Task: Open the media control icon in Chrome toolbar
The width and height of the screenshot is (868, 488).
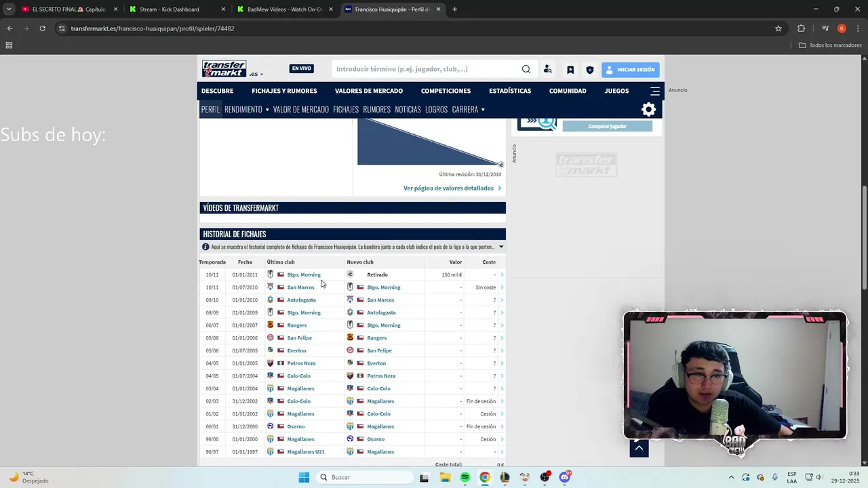Action: [825, 28]
